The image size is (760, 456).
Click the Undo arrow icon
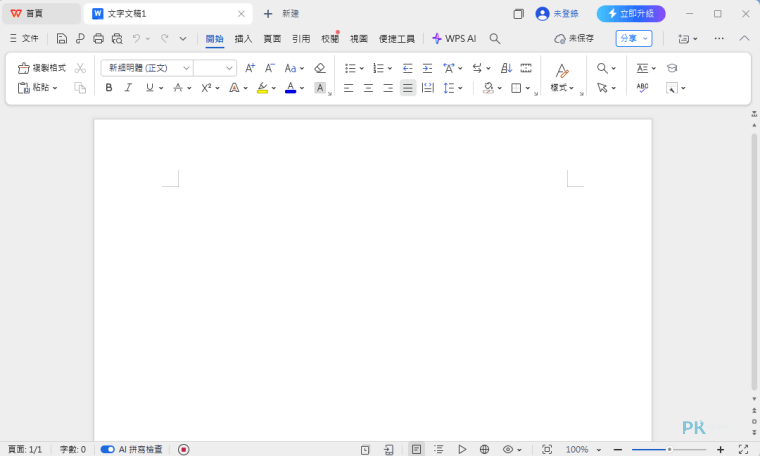[x=137, y=38]
